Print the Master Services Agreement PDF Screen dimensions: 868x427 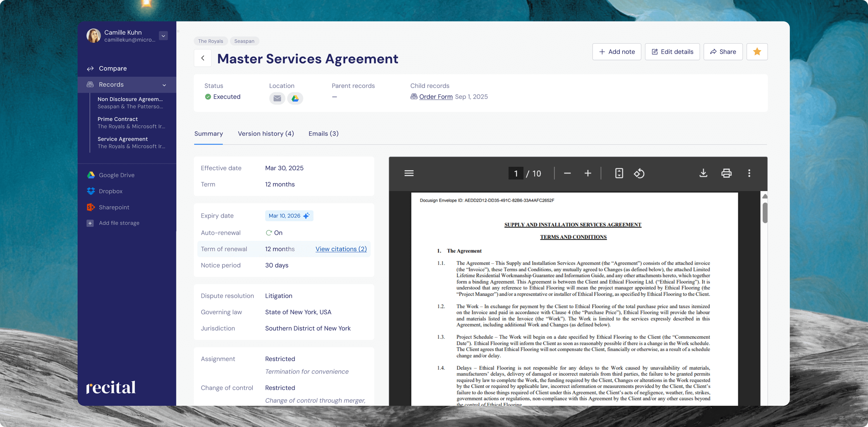pos(727,173)
